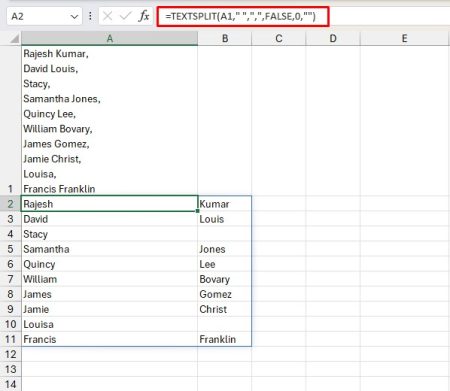The image size is (450, 391).
Task: Select row 10 header
Action: click(10, 324)
